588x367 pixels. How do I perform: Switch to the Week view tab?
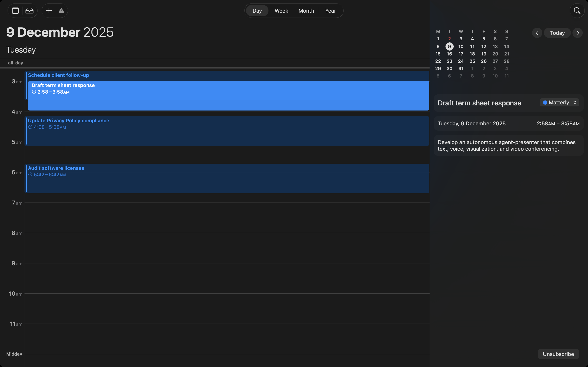pyautogui.click(x=281, y=10)
